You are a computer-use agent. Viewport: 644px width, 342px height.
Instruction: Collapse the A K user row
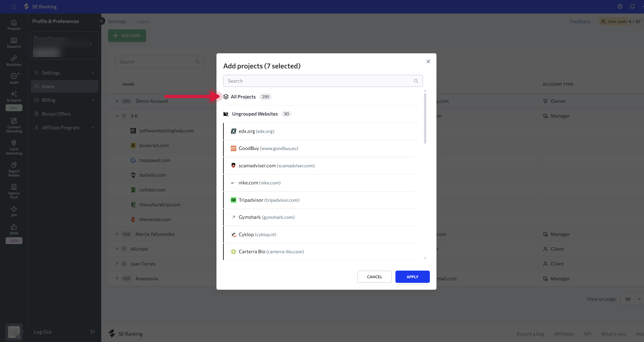(117, 116)
